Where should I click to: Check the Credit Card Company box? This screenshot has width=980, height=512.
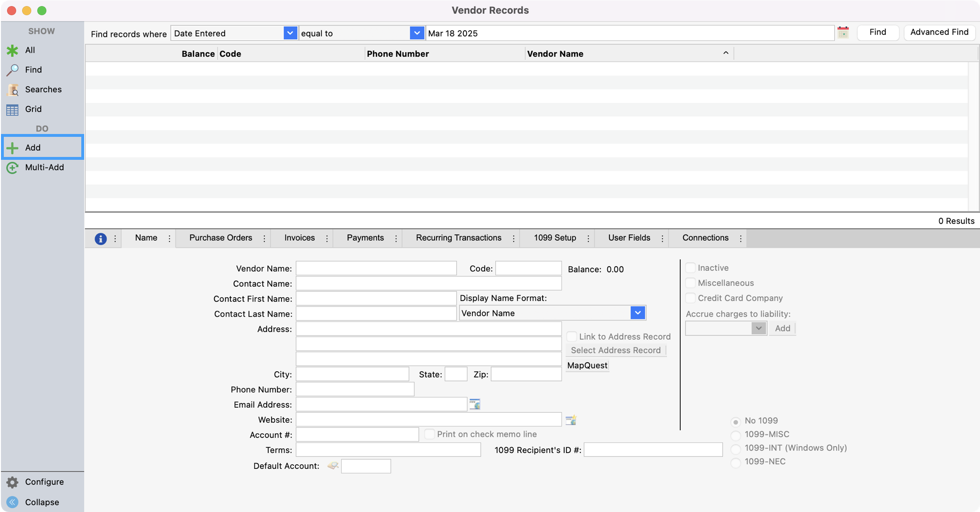tap(690, 298)
